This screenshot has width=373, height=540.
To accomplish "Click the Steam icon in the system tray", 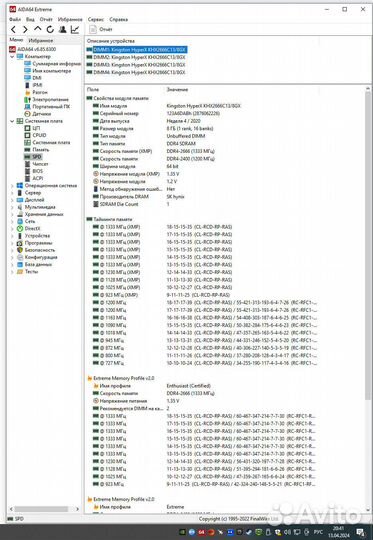I will pyautogui.click(x=249, y=532).
